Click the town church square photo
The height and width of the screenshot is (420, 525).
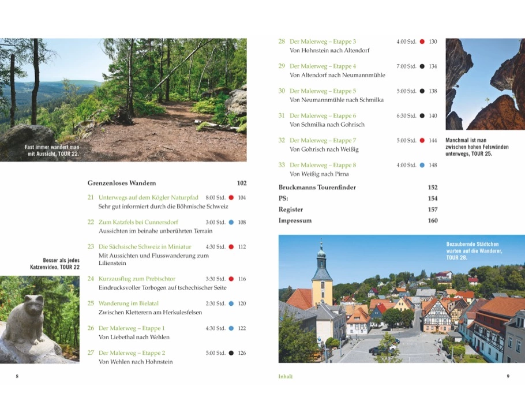click(402, 298)
